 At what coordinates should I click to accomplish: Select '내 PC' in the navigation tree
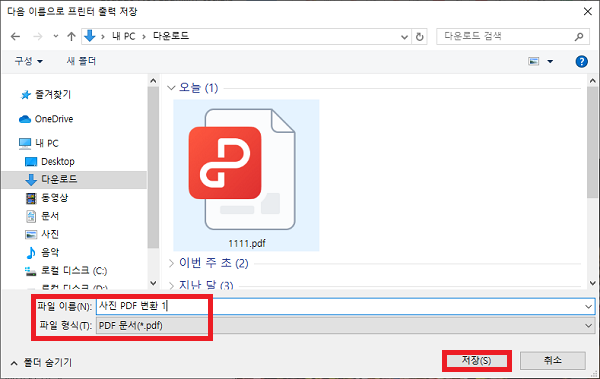[x=47, y=143]
